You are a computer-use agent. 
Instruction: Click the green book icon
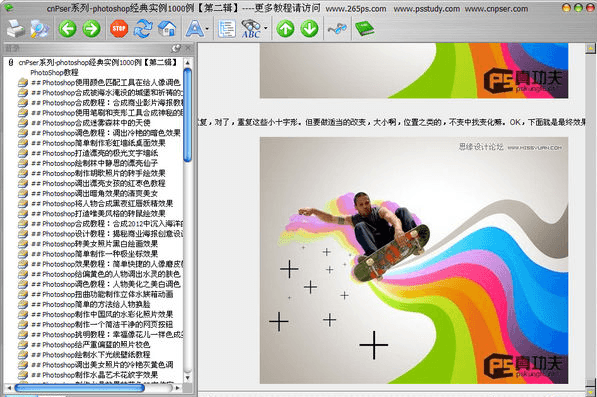[x=364, y=29]
